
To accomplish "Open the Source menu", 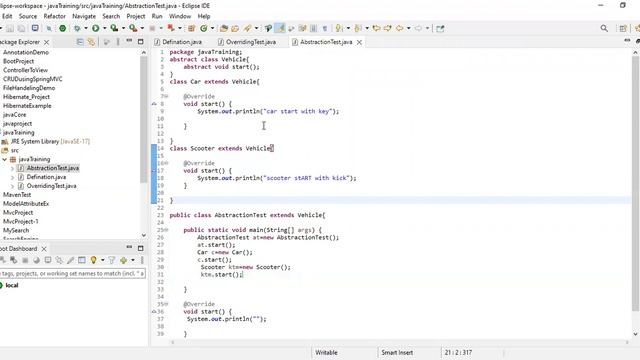I will coord(28,16).
